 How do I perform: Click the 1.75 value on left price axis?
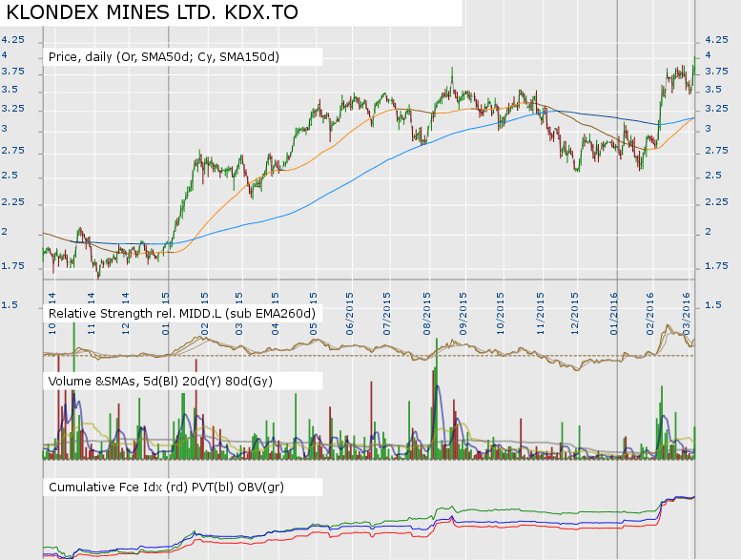point(12,266)
